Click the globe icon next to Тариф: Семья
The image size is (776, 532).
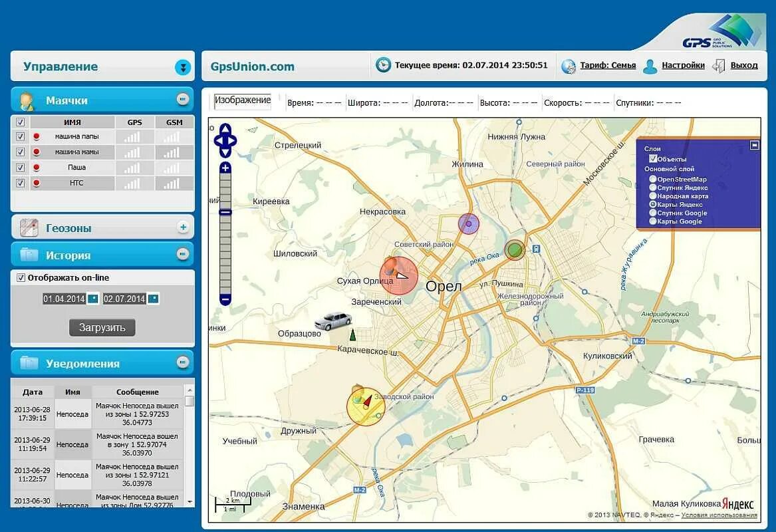[x=567, y=65]
